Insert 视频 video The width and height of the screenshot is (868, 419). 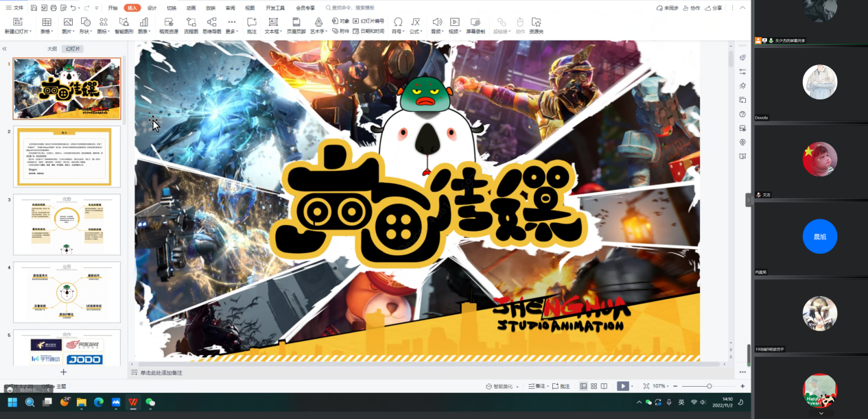point(455,26)
